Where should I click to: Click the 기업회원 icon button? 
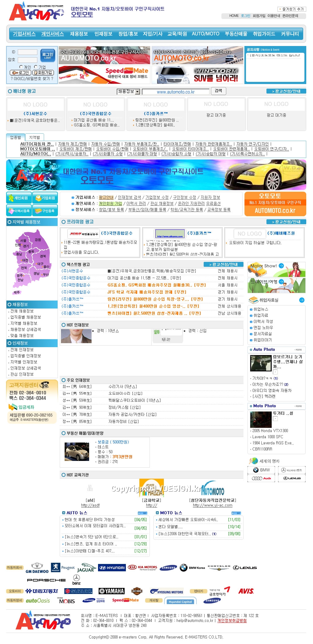tap(45, 198)
